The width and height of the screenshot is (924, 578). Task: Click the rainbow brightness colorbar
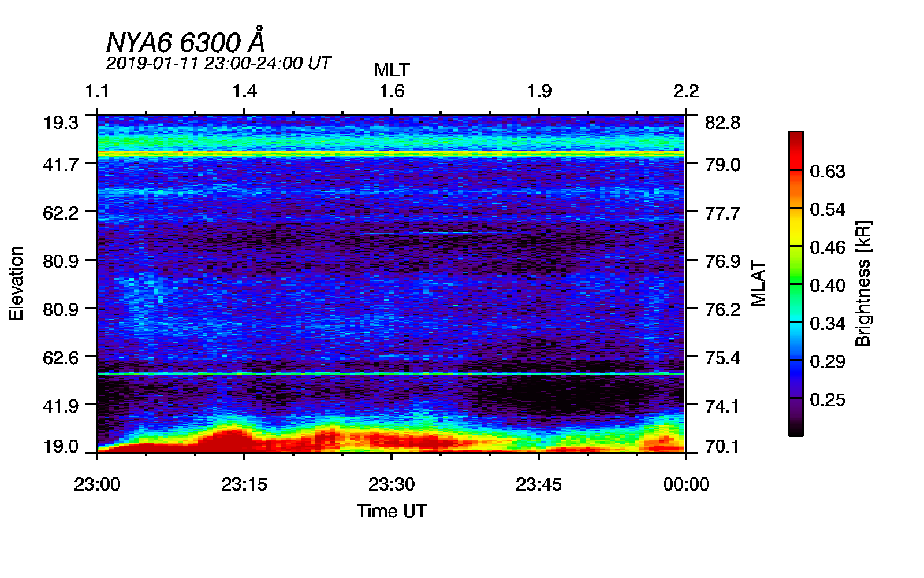tap(796, 283)
